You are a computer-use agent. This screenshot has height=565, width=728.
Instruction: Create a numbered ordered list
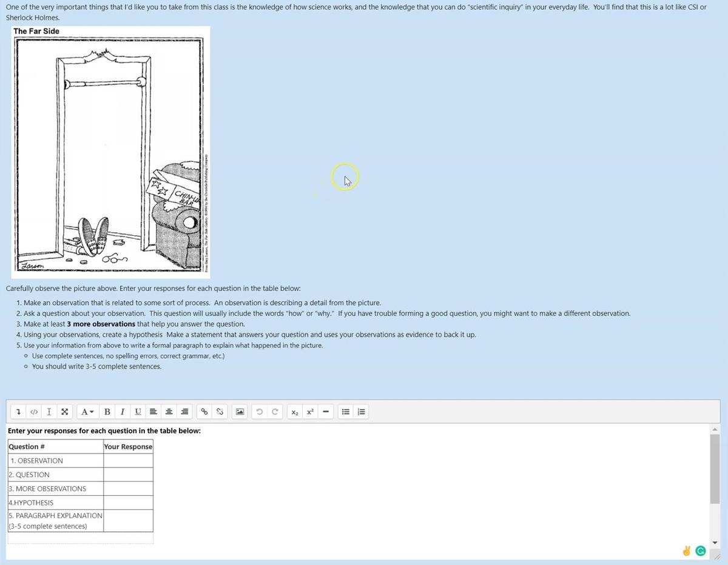tap(361, 412)
